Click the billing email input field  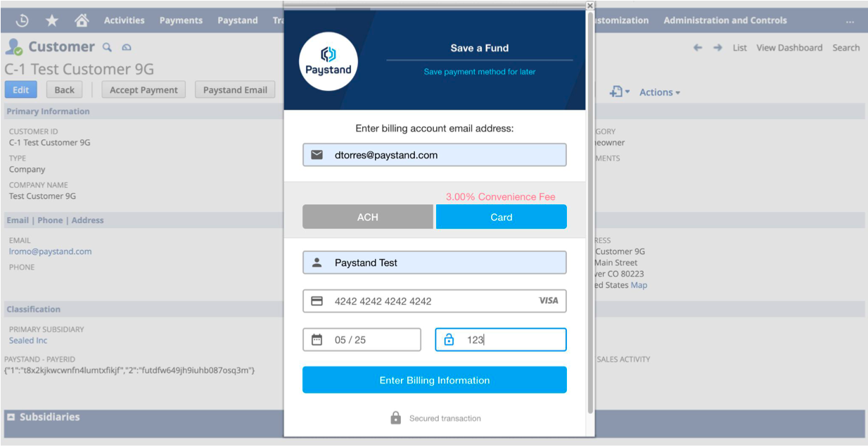tap(435, 155)
